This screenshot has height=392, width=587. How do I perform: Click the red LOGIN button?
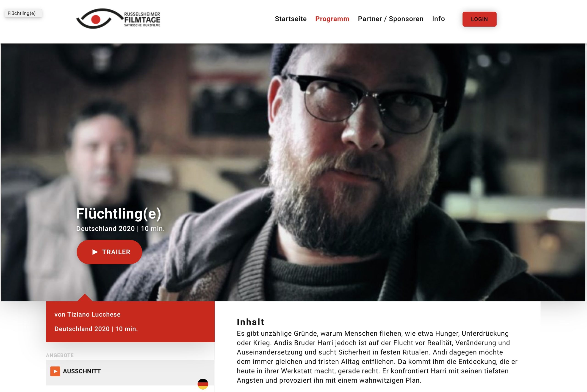coord(479,19)
